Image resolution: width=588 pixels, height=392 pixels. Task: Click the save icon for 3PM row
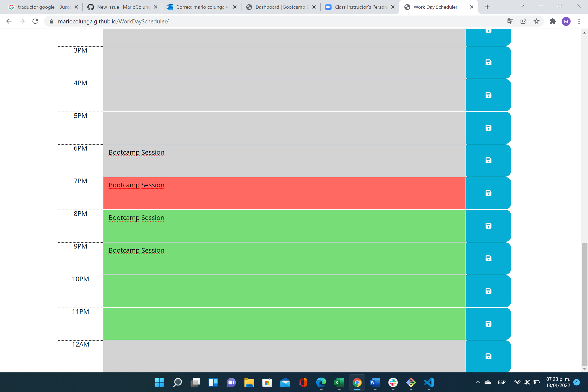(488, 62)
